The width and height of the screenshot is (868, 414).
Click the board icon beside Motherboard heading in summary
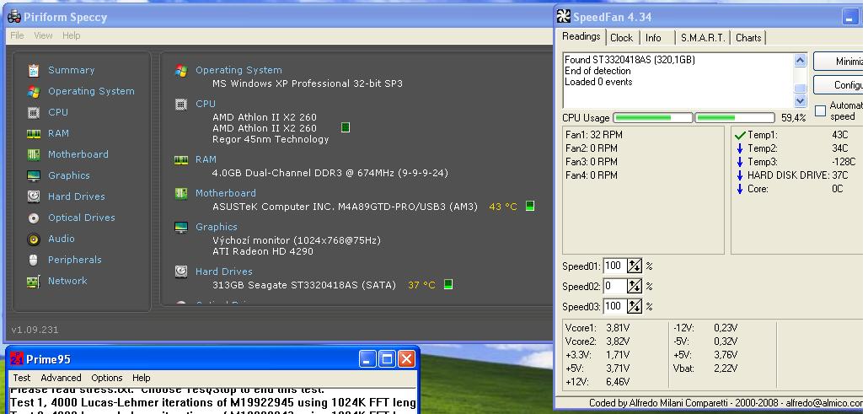[181, 193]
